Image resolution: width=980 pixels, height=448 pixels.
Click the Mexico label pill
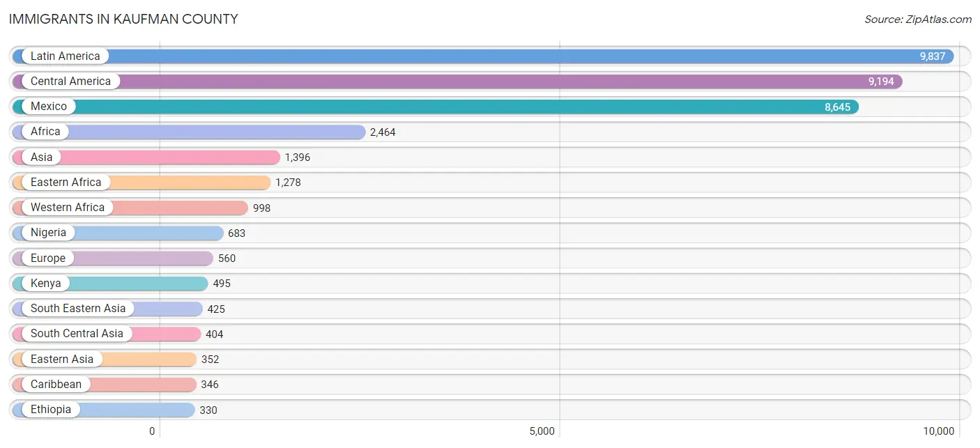(x=49, y=107)
